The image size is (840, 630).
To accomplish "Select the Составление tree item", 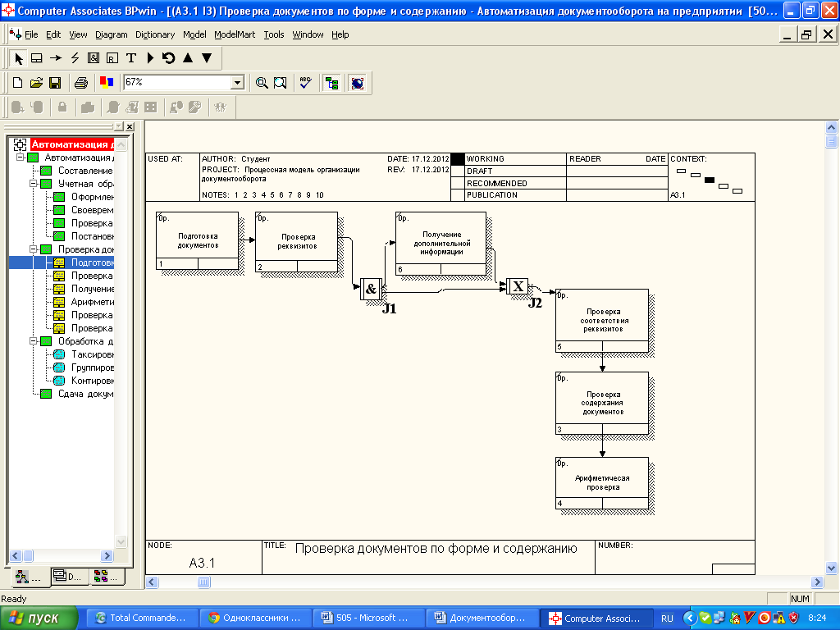I will pyautogui.click(x=85, y=171).
